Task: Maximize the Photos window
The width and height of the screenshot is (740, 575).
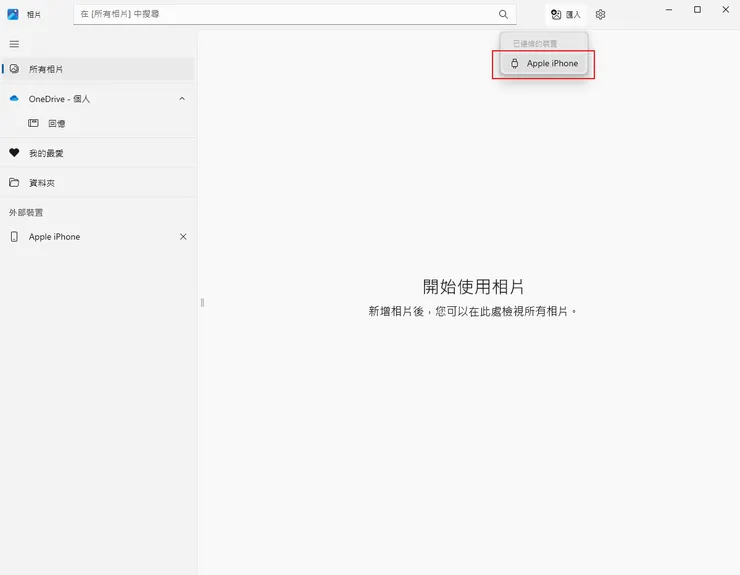Action: 697,9
